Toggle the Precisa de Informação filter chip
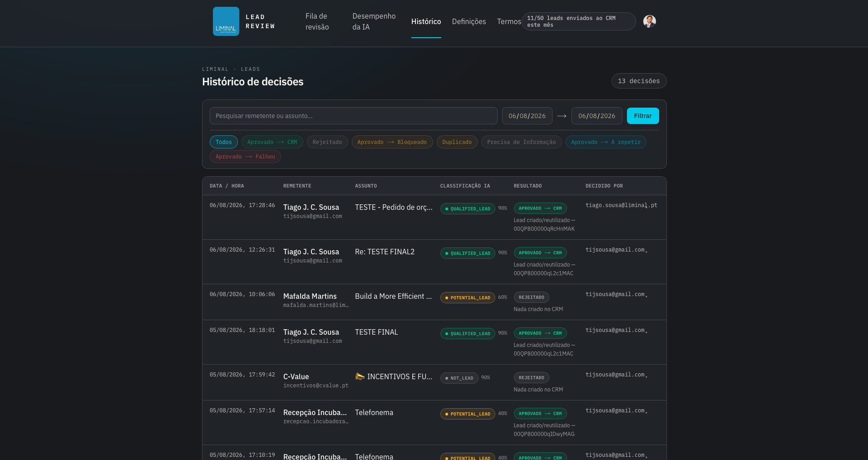The height and width of the screenshot is (460, 868). point(522,142)
